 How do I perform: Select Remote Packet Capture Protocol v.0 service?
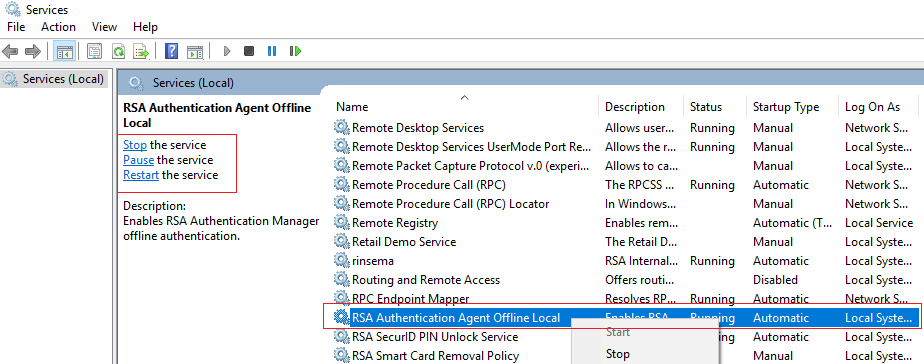625,166
